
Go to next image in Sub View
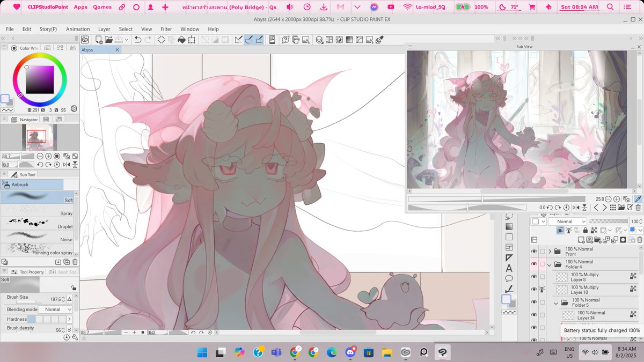click(604, 207)
